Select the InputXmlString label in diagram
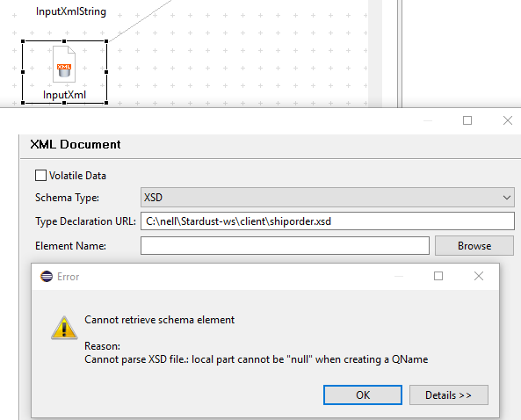The height and width of the screenshot is (420, 521). [x=71, y=11]
